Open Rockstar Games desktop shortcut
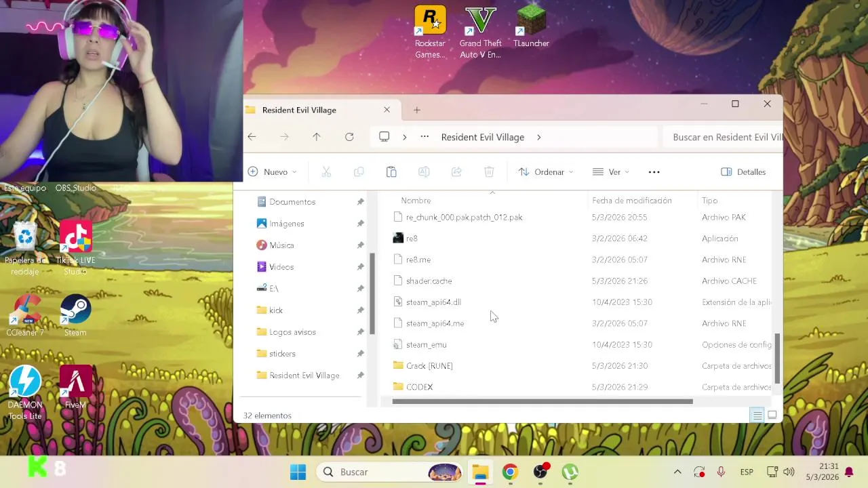Image resolution: width=868 pixels, height=488 pixels. [430, 32]
